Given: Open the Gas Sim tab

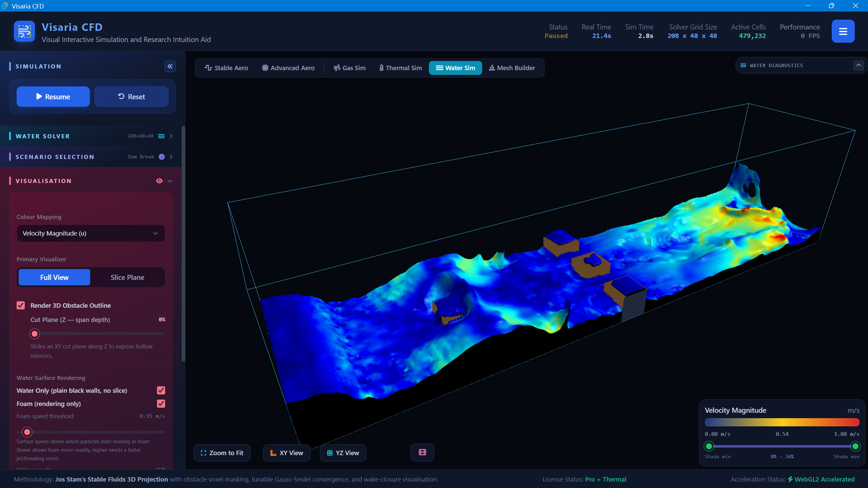Looking at the screenshot, I should pyautogui.click(x=350, y=68).
